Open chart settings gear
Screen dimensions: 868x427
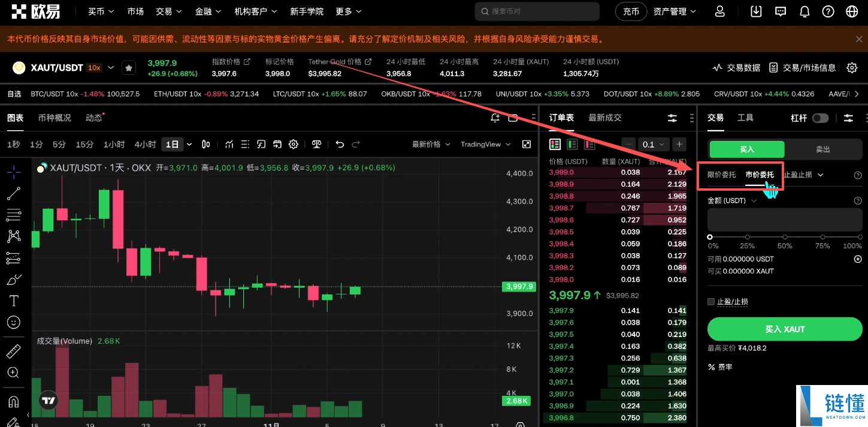click(294, 144)
